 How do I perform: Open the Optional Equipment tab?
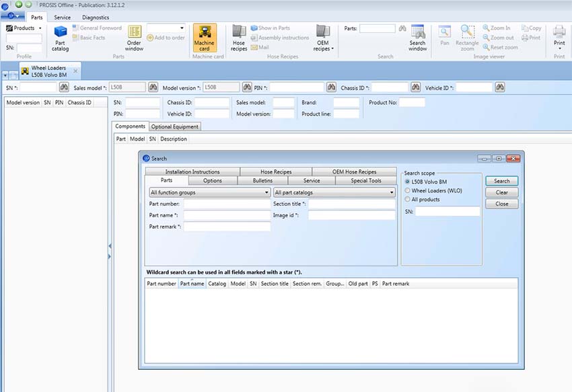(x=175, y=126)
